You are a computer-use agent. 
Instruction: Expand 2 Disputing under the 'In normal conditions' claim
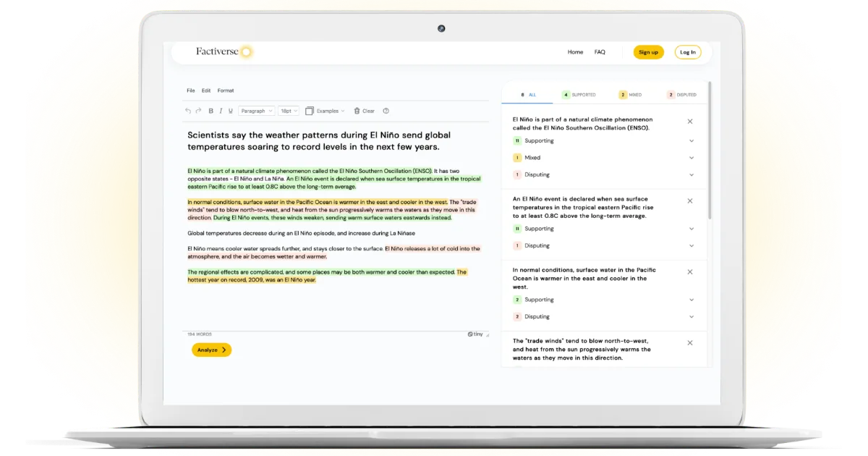603,316
